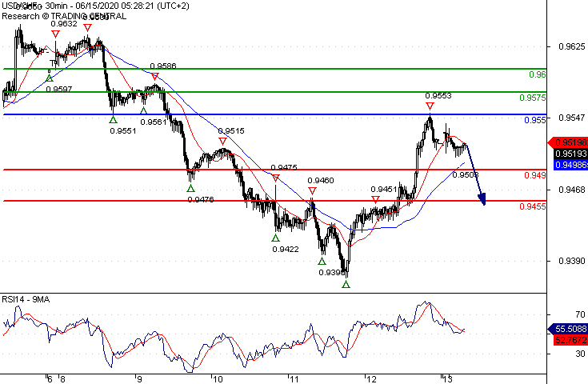
Task: Click the RSI 30 level label
Action: [x=580, y=354]
